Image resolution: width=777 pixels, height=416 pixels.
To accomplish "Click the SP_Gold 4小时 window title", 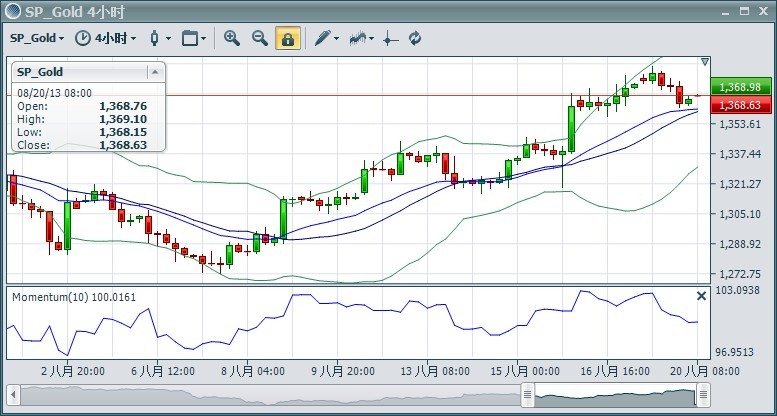I will pyautogui.click(x=75, y=11).
